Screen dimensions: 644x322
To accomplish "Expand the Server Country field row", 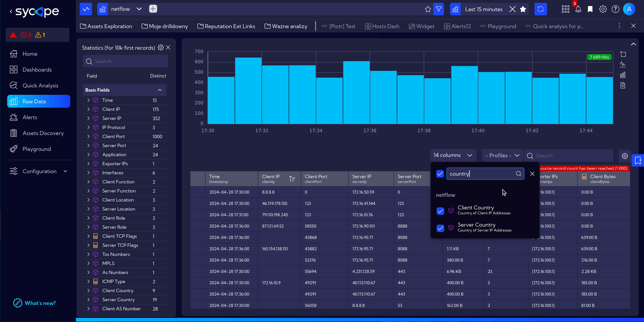I will [88, 300].
